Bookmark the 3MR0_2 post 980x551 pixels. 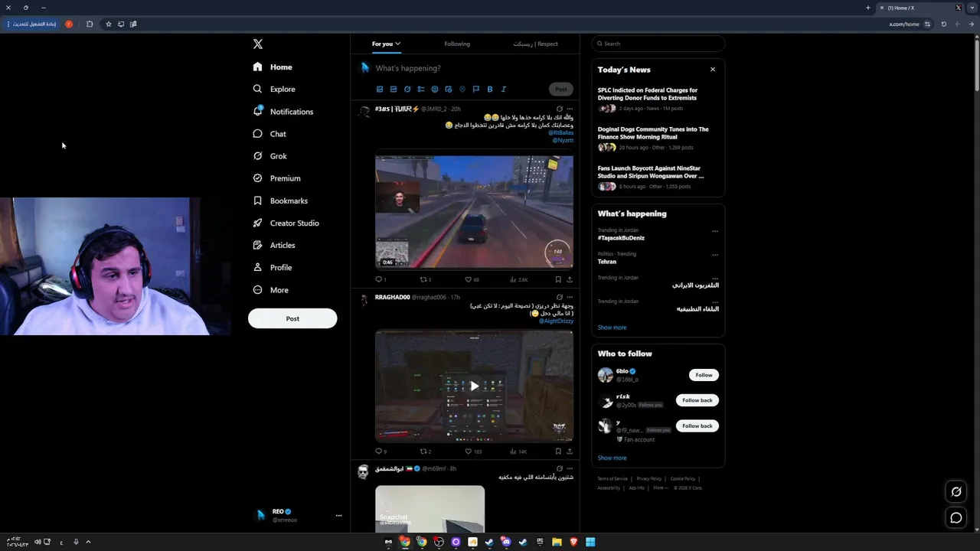click(558, 280)
